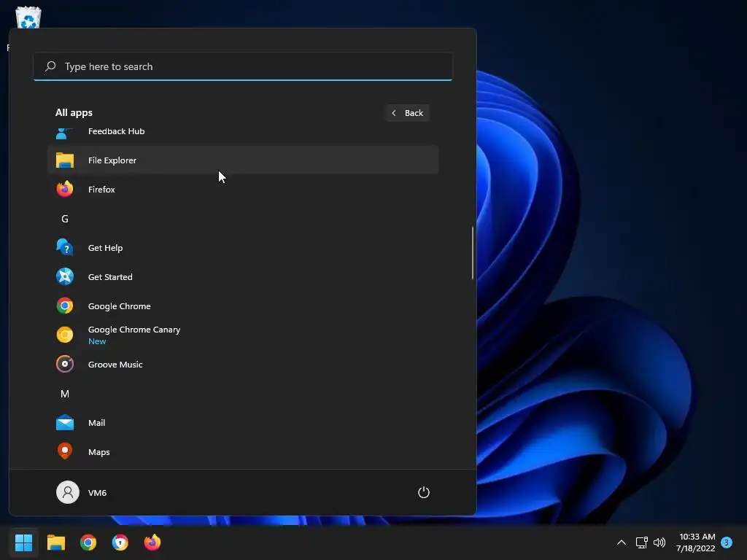Viewport: 747px width, 560px height.
Task: Launch Google Chrome Canary yellow icon
Action: click(x=65, y=335)
